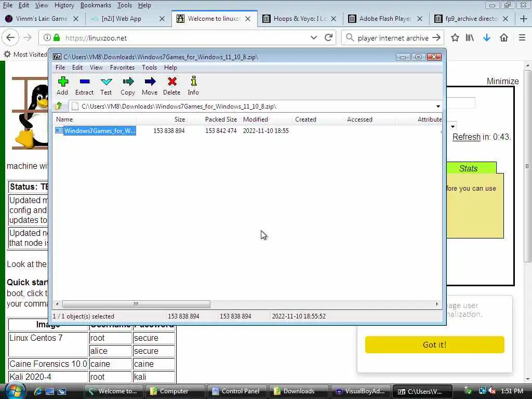The image size is (532, 399).
Task: Click the search go arrow
Action: point(436,37)
